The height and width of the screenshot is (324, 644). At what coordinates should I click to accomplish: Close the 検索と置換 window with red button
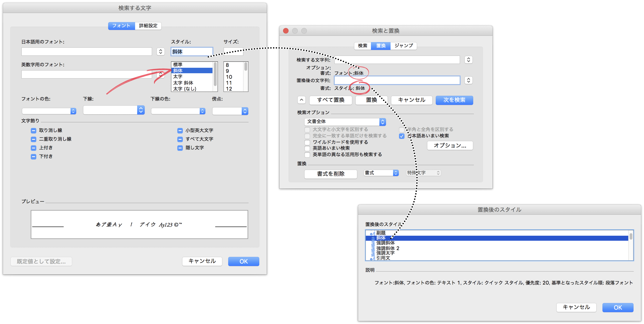[286, 31]
